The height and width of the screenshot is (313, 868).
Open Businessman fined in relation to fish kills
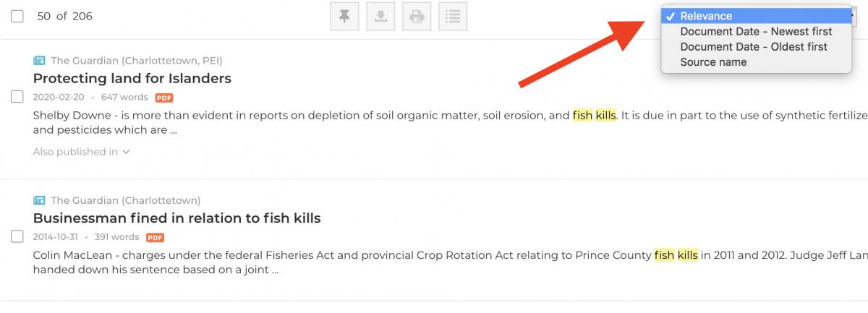[x=176, y=218]
